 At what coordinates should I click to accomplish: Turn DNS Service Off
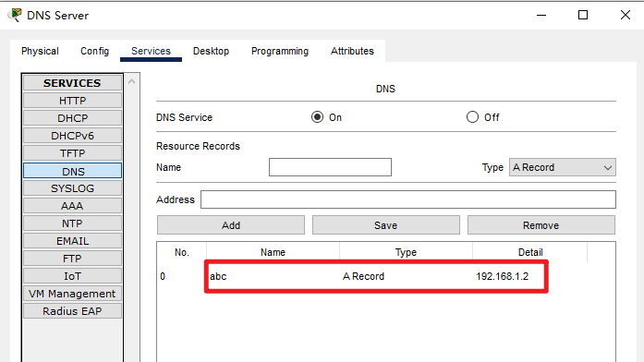coord(472,117)
